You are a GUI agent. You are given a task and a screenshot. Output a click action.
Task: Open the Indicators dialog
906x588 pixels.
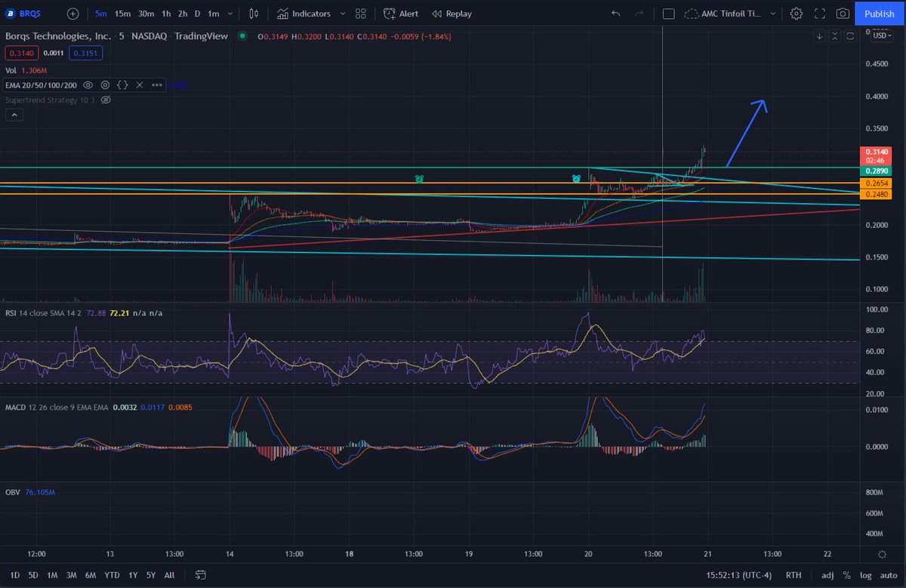pyautogui.click(x=304, y=14)
